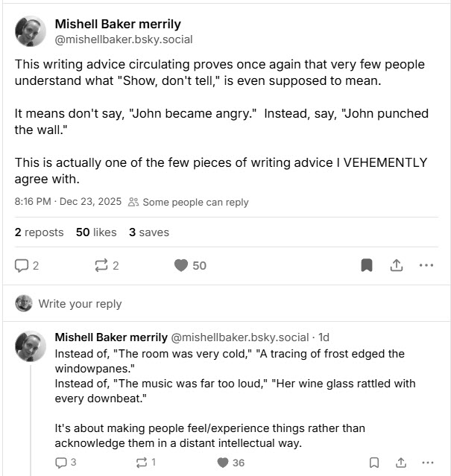Toggle the filled bookmark on main post
The height and width of the screenshot is (476, 451).
[x=366, y=265]
